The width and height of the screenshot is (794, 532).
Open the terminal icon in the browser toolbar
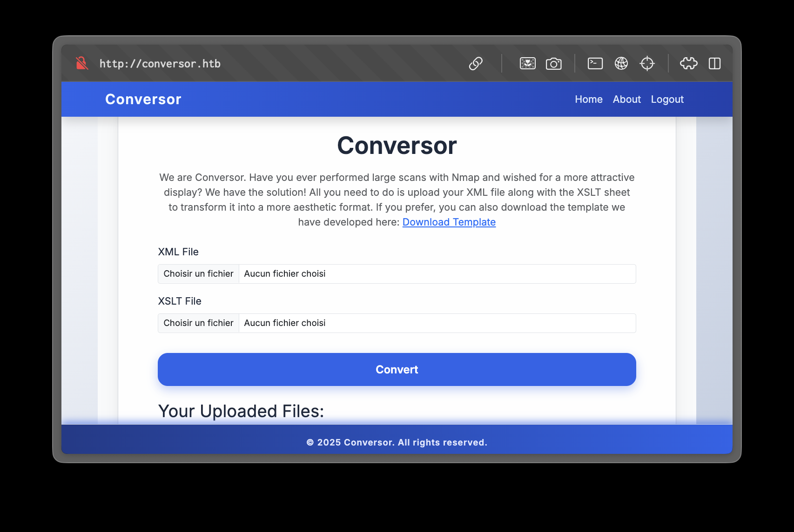(x=594, y=63)
